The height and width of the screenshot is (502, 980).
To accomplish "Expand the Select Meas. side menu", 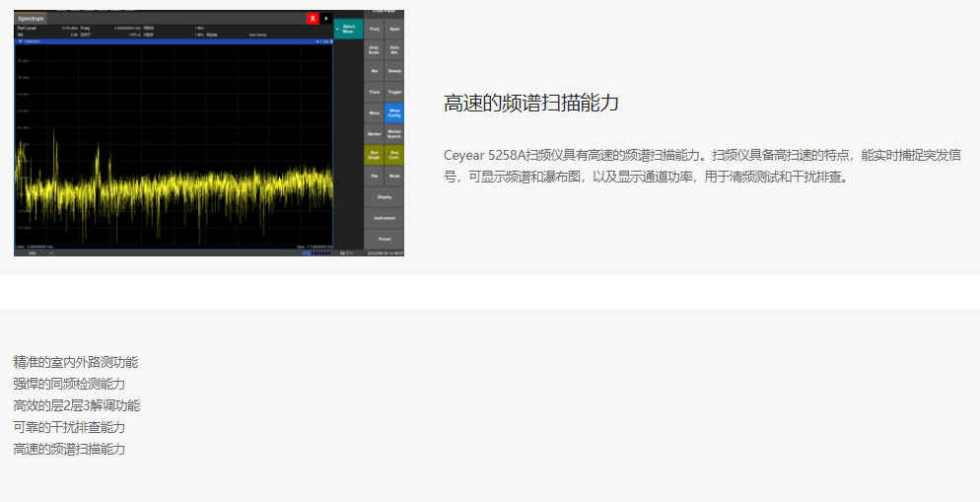I will [x=348, y=29].
